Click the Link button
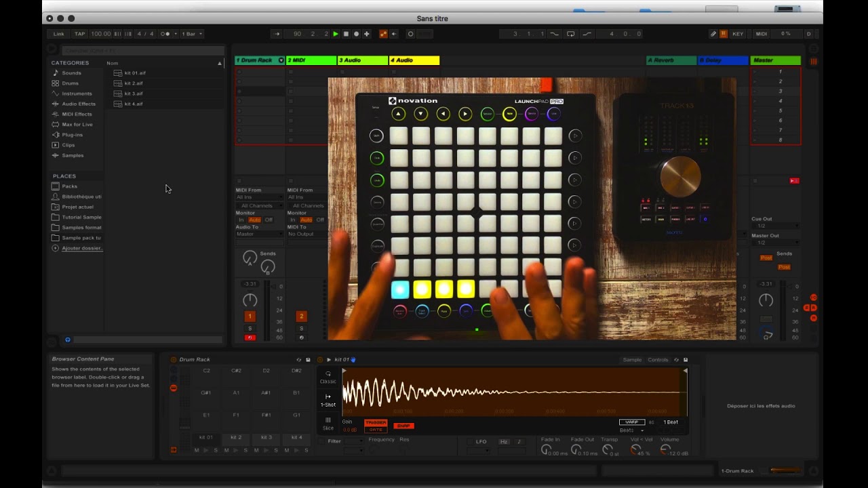This screenshot has height=488, width=868. [59, 34]
